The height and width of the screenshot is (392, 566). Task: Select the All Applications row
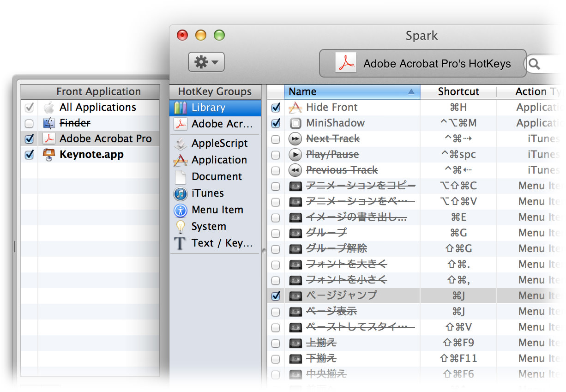[x=90, y=108]
